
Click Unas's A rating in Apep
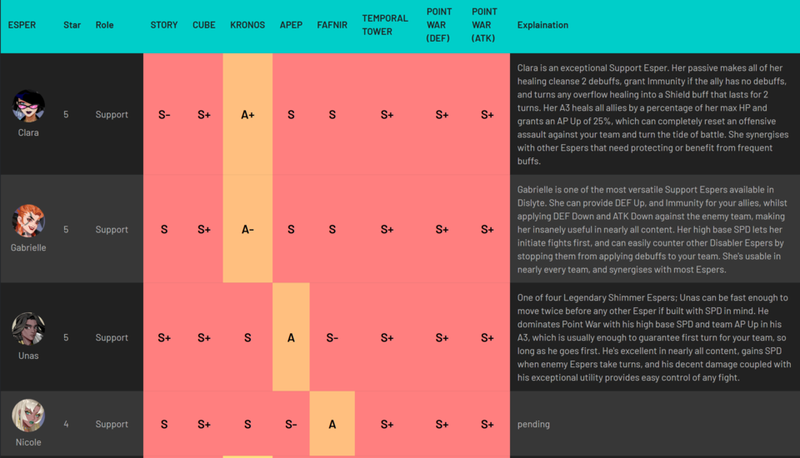pos(291,337)
